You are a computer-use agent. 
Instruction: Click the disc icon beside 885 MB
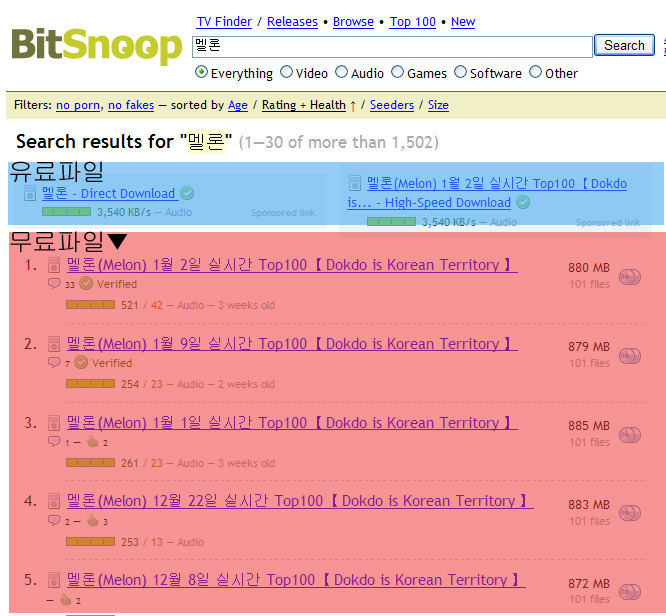tap(629, 435)
